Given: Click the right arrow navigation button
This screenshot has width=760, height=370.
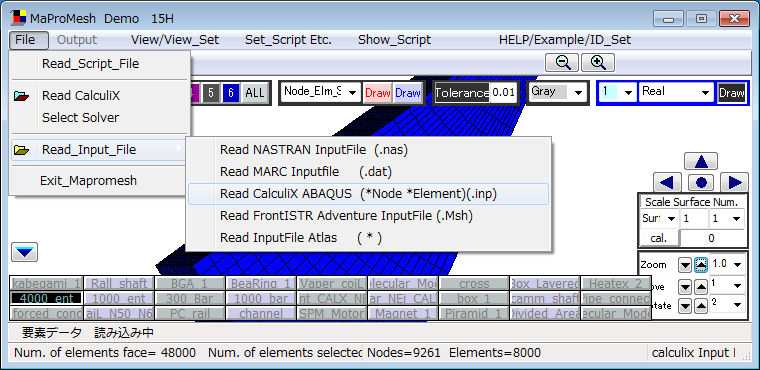Looking at the screenshot, I should (x=734, y=182).
